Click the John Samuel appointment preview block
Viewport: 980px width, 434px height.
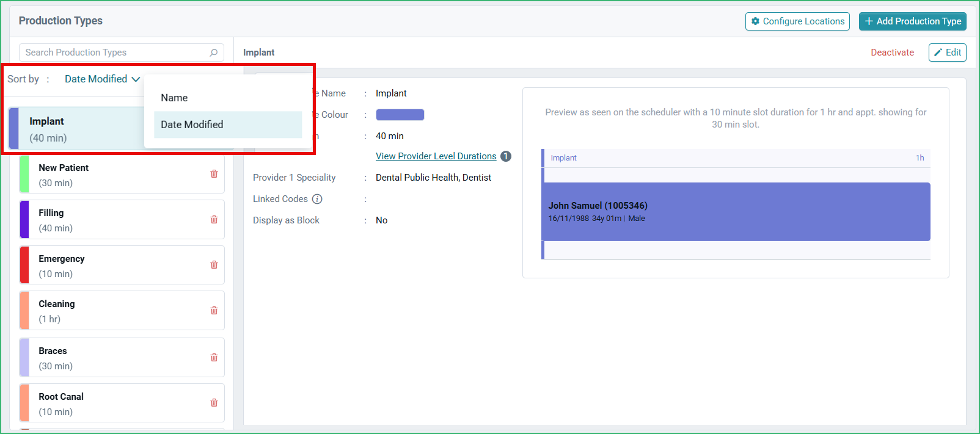click(x=736, y=212)
